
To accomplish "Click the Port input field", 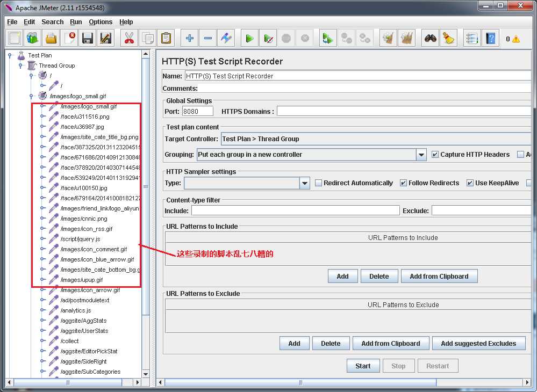I will pyautogui.click(x=198, y=112).
